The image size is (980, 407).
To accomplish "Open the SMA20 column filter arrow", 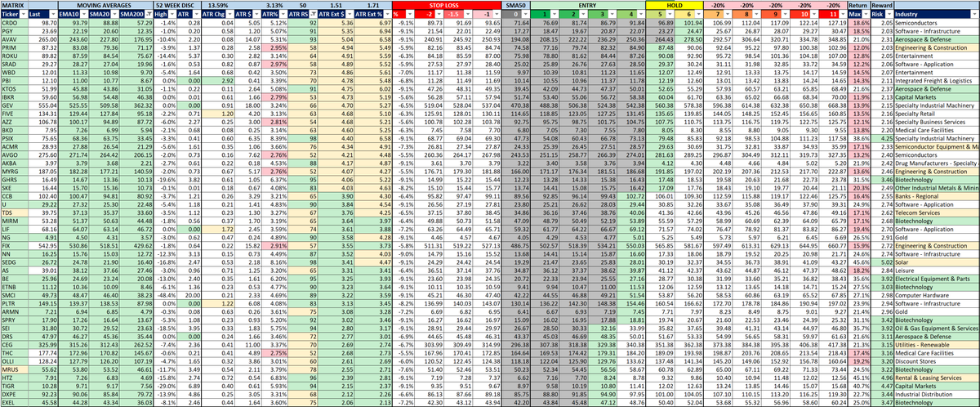I will [x=114, y=14].
